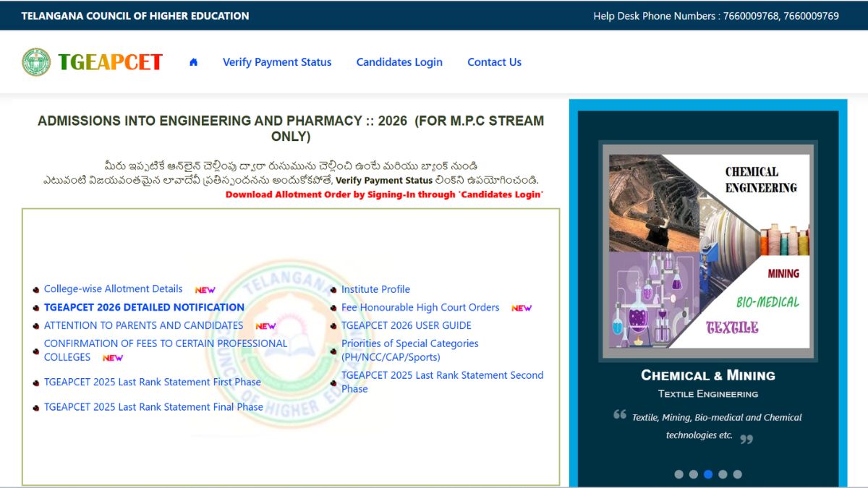Open Institute Profile link
This screenshot has height=488, width=868.
pos(375,289)
